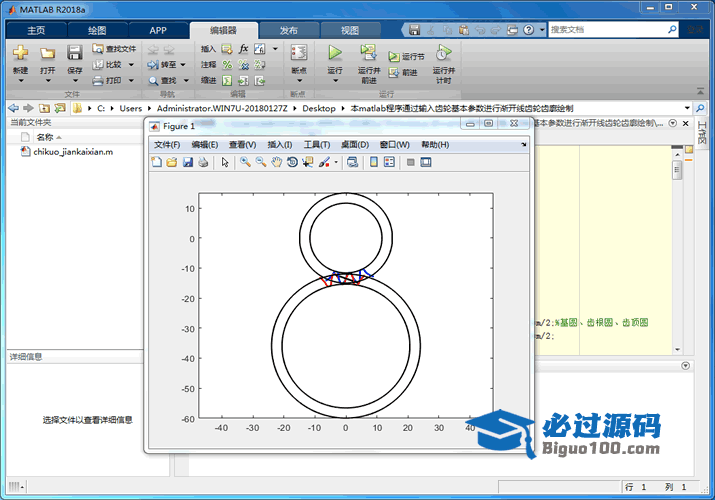The image size is (715, 500).
Task: Click Advance (前进) button in run group
Action: [x=403, y=72]
